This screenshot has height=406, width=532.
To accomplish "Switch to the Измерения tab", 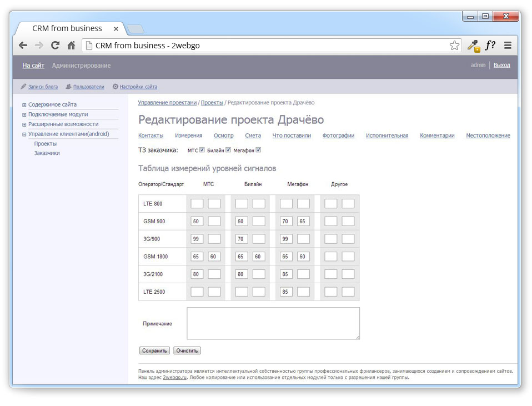I will coord(188,136).
